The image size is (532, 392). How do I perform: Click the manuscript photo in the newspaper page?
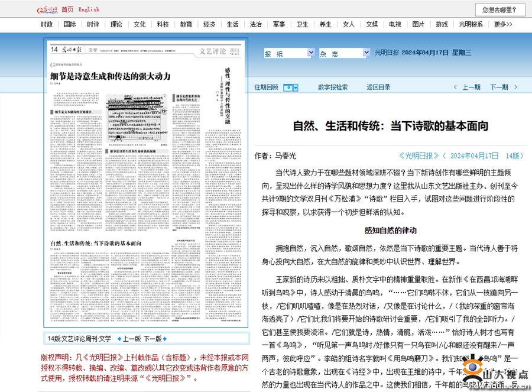point(137,118)
